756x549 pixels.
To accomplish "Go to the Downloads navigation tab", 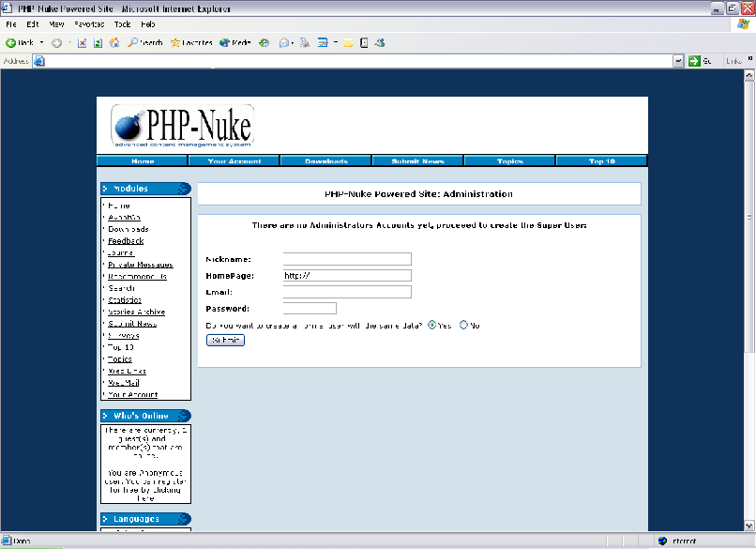I will coord(325,161).
